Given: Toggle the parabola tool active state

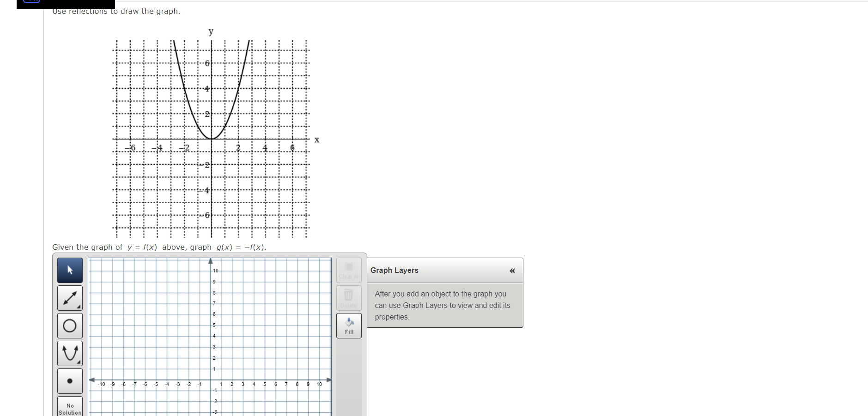Looking at the screenshot, I should pos(69,353).
